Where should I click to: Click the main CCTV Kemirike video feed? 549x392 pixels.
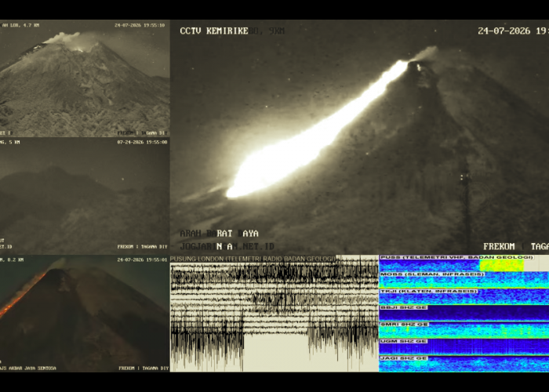click(359, 137)
